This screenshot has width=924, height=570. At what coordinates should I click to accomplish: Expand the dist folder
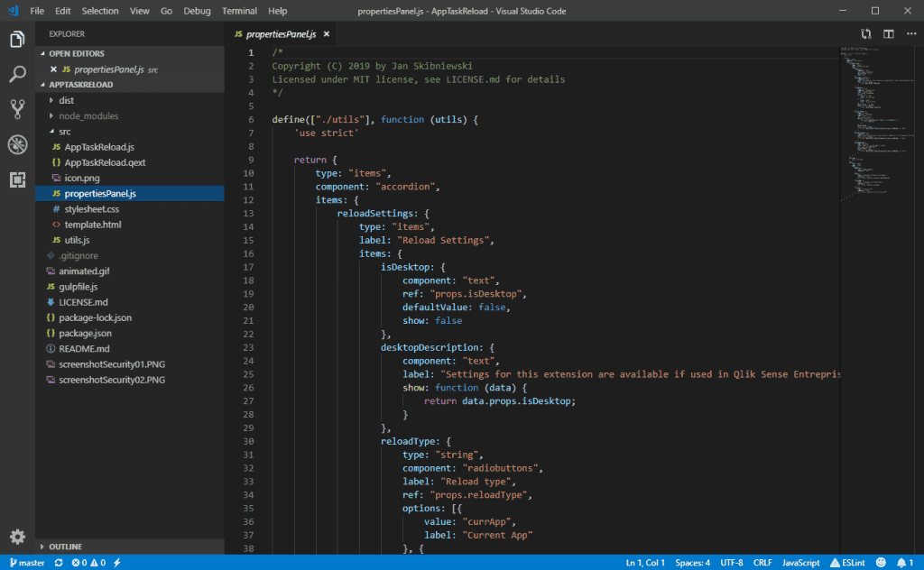coord(66,100)
